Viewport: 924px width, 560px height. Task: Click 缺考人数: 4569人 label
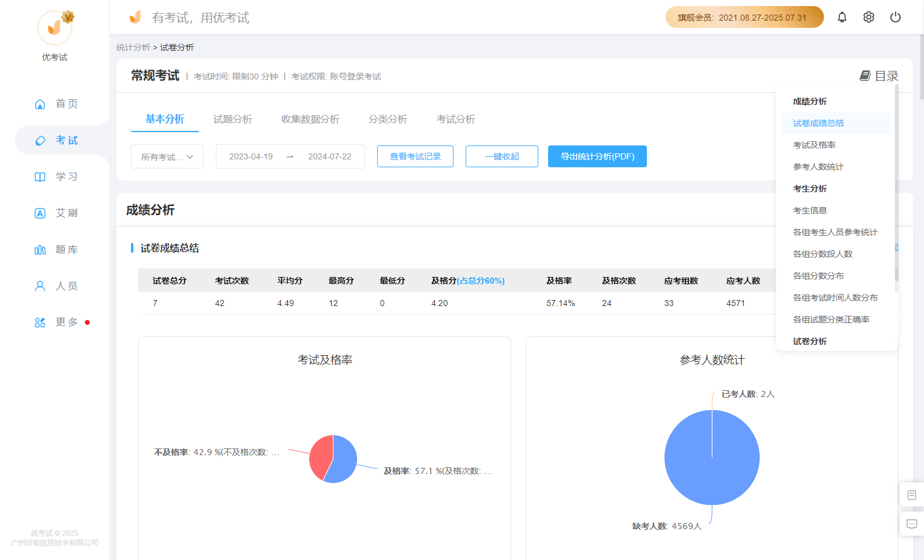(x=667, y=526)
